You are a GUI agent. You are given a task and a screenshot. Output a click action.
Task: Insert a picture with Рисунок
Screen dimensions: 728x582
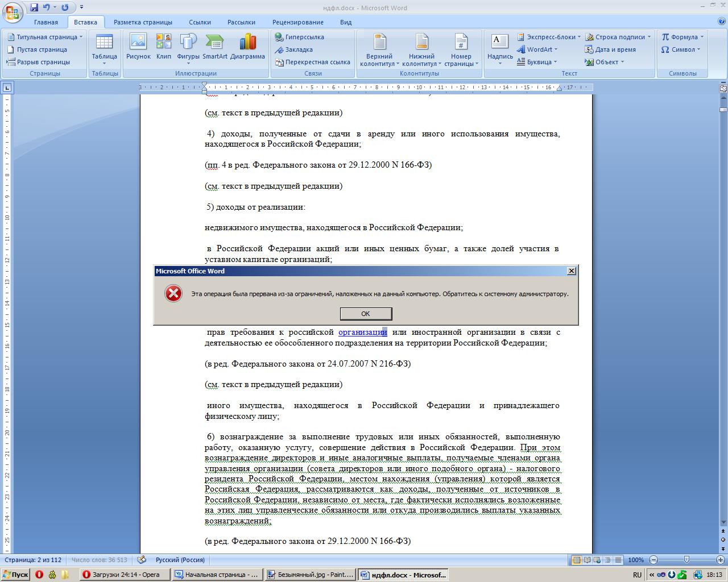[138, 47]
